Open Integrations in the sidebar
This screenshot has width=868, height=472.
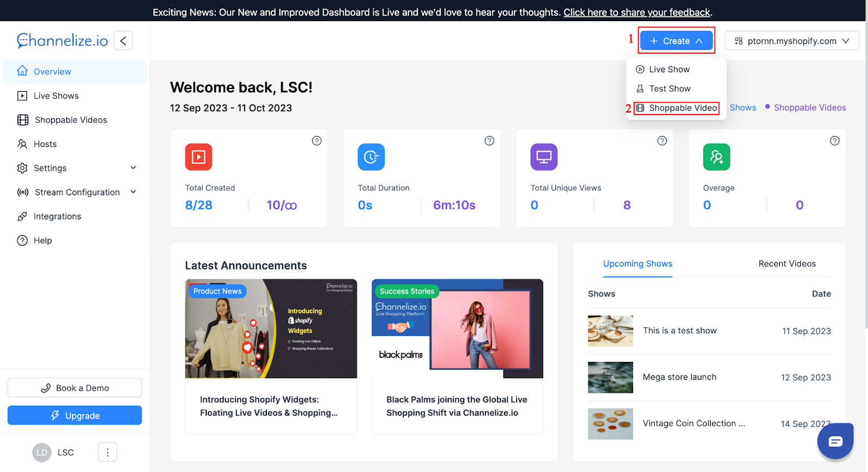(x=75, y=216)
